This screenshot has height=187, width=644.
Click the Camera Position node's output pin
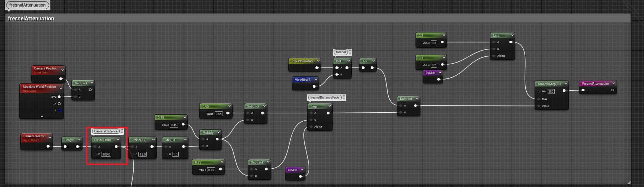point(61,78)
